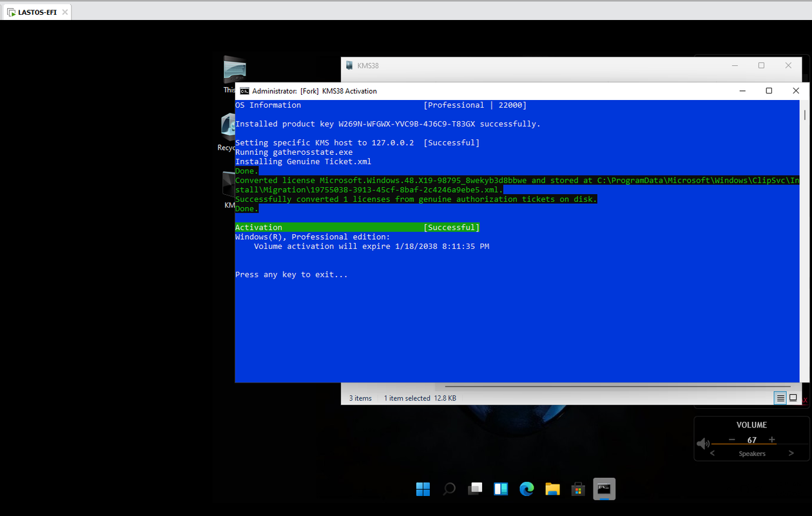Image resolution: width=812 pixels, height=516 pixels.
Task: Launch Microsoft Edge from the taskbar
Action: [x=527, y=489]
